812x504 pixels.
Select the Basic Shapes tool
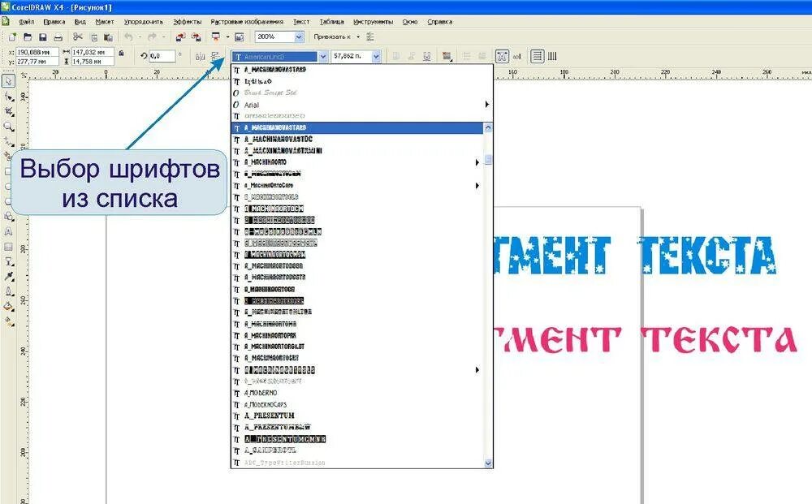coord(9,217)
